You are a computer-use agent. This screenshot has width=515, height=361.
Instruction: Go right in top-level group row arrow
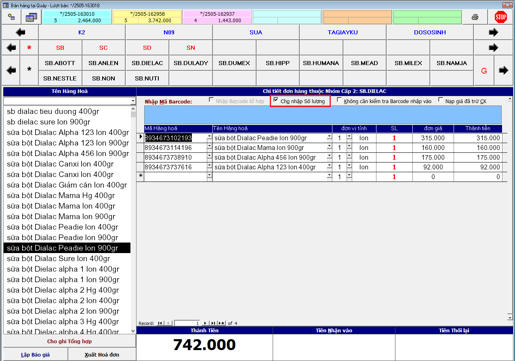coord(493,32)
